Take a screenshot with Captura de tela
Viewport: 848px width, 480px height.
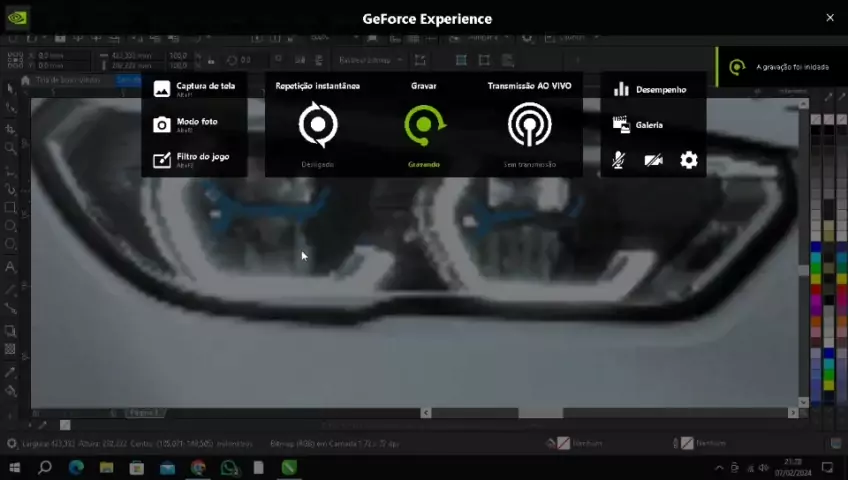tap(195, 88)
